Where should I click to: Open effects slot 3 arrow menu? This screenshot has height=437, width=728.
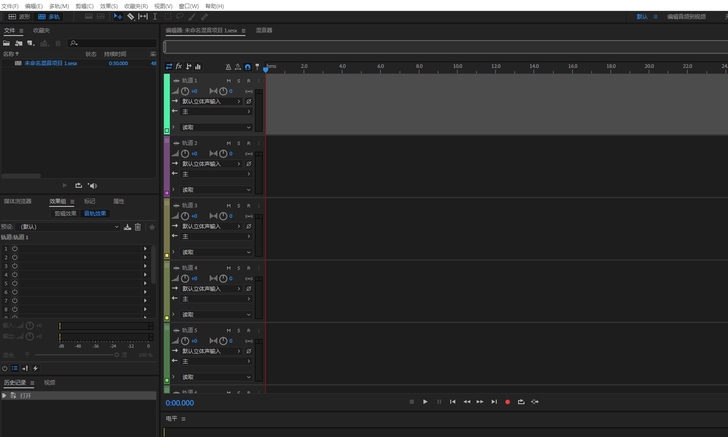145,266
